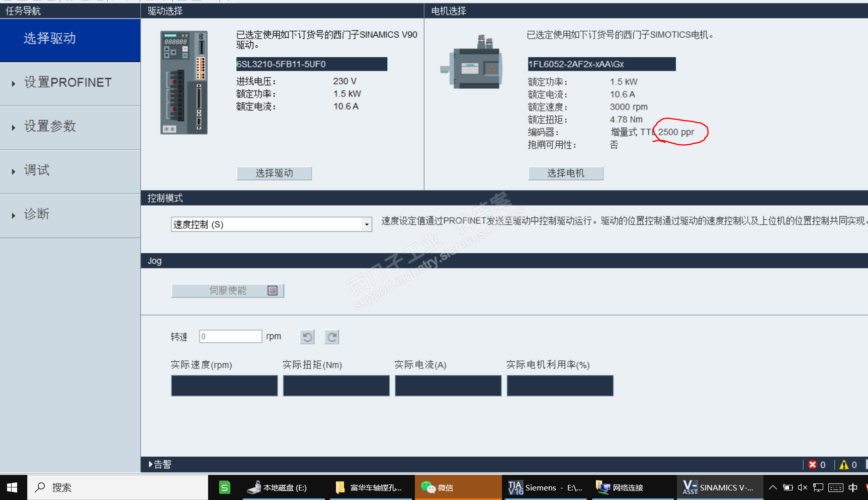Viewport: 868px width, 500px height.
Task: Open the Siemens TIA V16 taskbar button
Action: [x=545, y=487]
